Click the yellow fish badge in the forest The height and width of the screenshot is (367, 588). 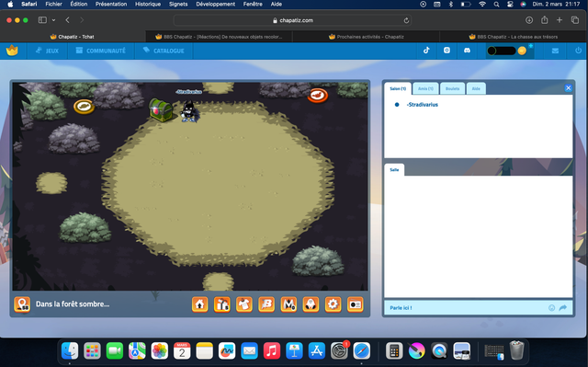pyautogui.click(x=84, y=106)
